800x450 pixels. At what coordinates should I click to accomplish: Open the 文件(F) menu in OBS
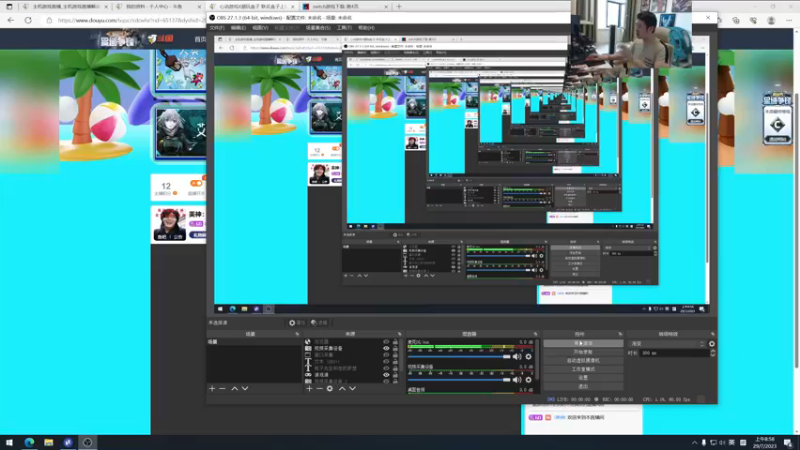217,28
